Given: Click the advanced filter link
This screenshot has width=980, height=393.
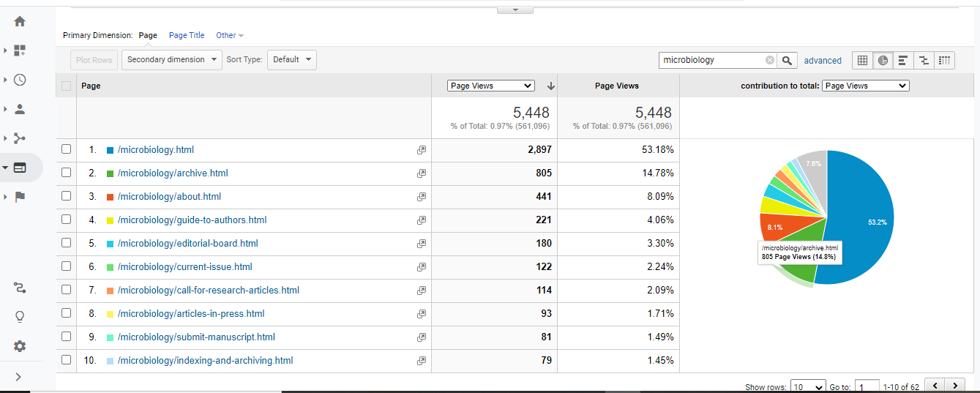Looking at the screenshot, I should [x=823, y=61].
